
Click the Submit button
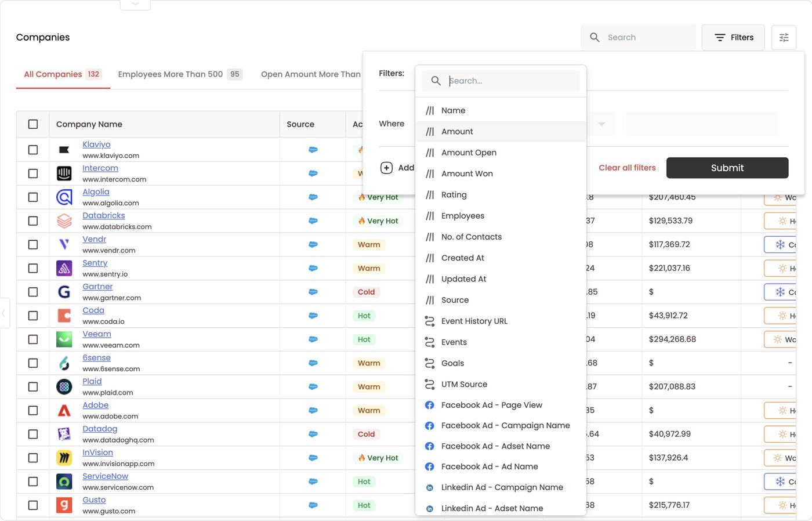click(727, 168)
